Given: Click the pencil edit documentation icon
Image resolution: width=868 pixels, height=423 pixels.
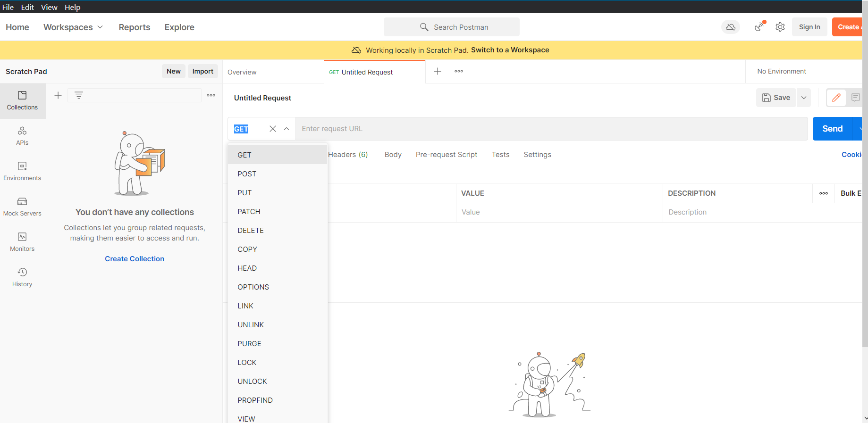Looking at the screenshot, I should 836,98.
